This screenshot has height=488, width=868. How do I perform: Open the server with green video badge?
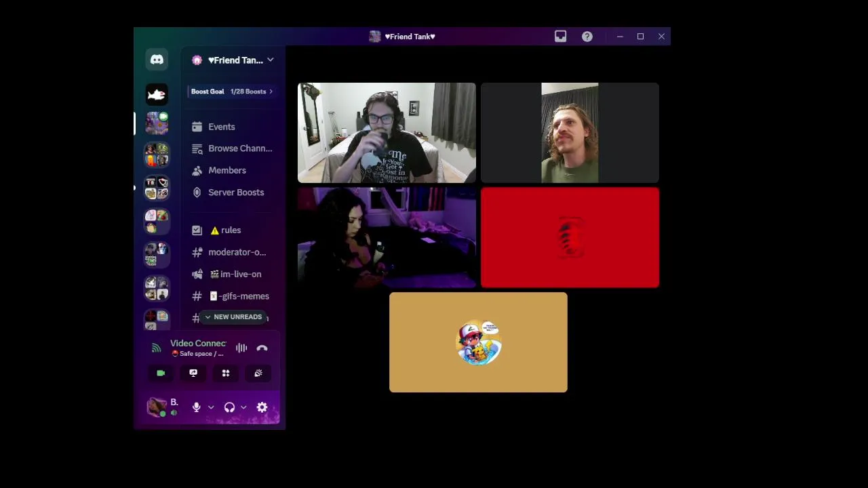click(157, 123)
